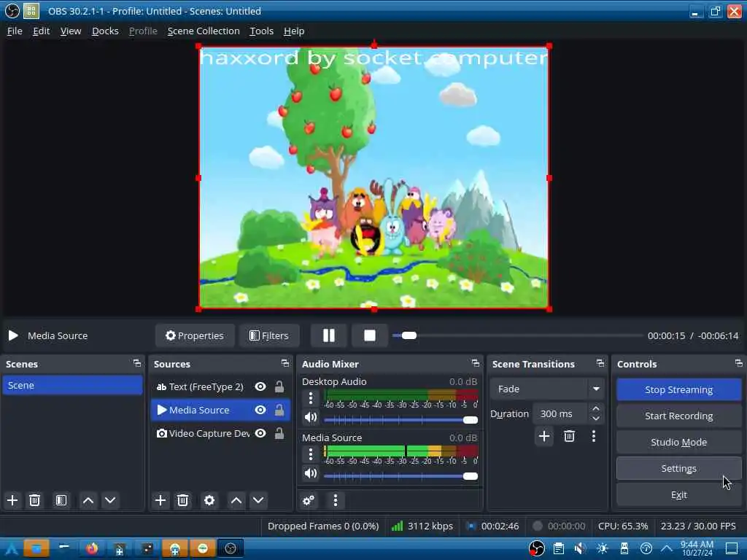Viewport: 747px width, 560px height.
Task: Remove selected source with trash icon
Action: (182, 500)
